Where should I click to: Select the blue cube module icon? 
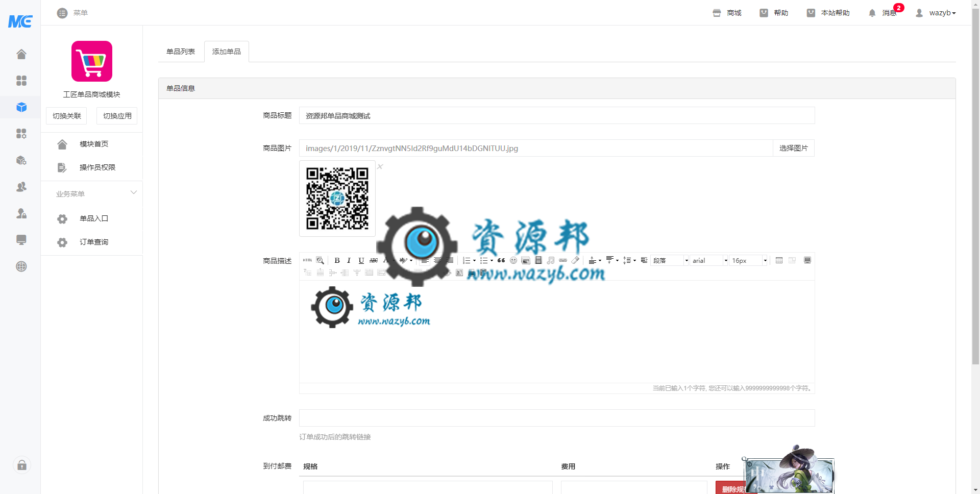pos(21,107)
